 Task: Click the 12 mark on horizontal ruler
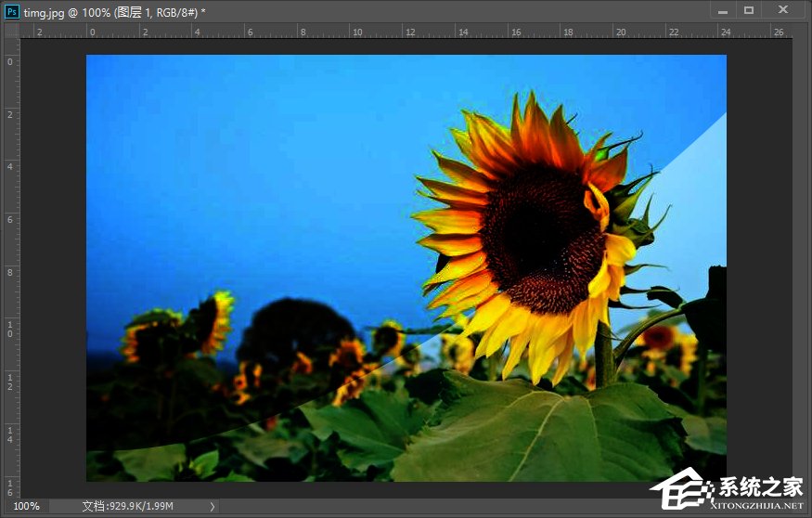(409, 32)
